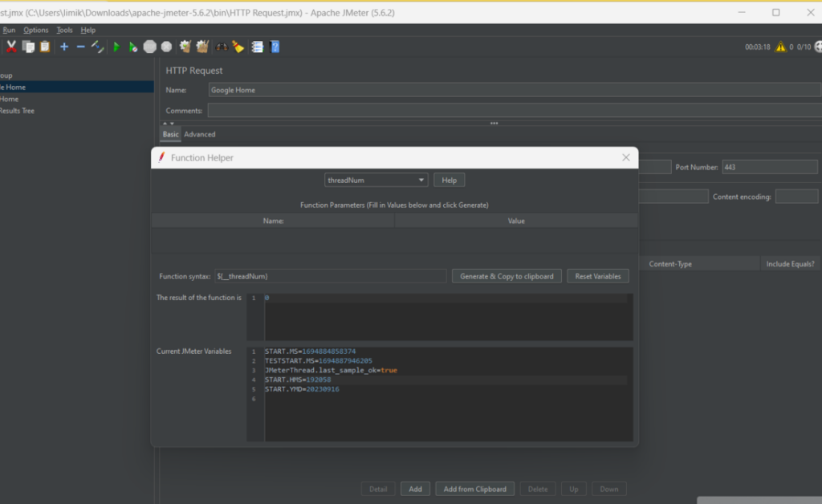Click the blue Help question mark icon
This screenshot has width=822, height=504.
click(x=275, y=47)
